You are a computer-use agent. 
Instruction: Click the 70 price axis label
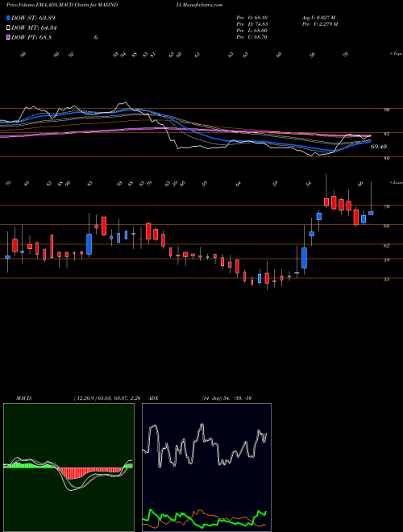pyautogui.click(x=386, y=206)
